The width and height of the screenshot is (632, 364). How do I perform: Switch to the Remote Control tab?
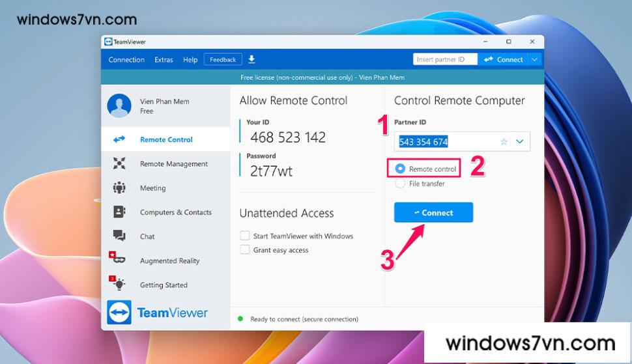[x=165, y=139]
